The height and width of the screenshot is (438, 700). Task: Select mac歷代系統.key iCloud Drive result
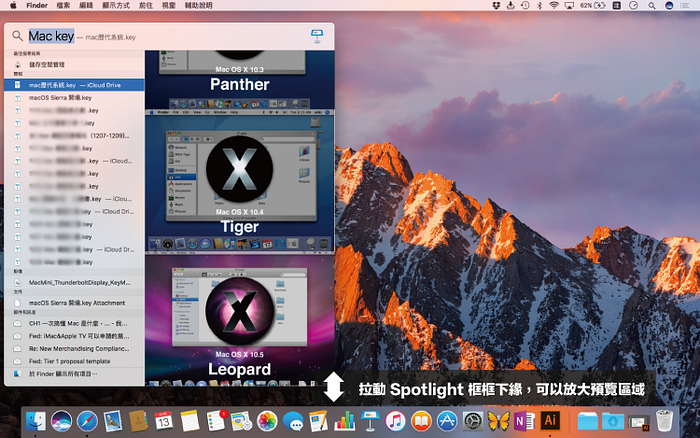tap(74, 85)
